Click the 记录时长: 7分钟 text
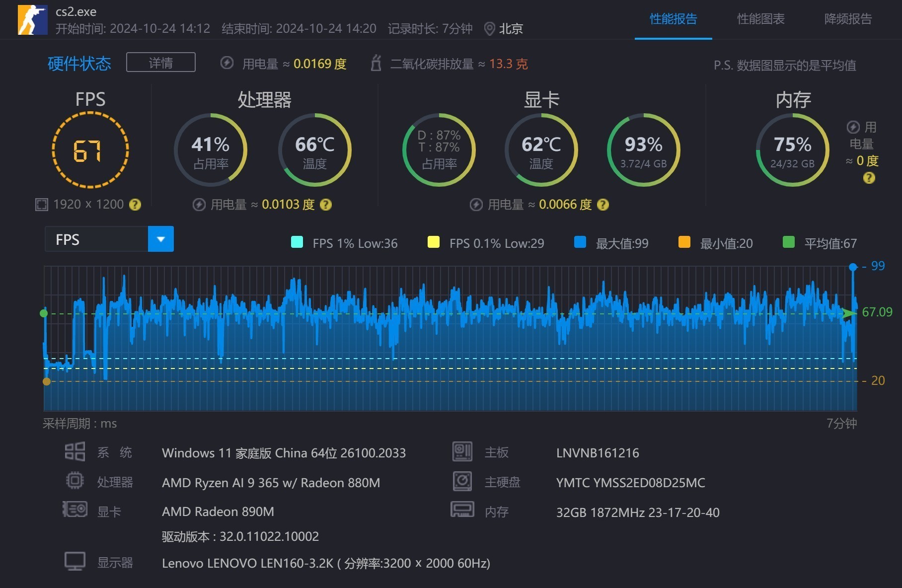 point(430,29)
